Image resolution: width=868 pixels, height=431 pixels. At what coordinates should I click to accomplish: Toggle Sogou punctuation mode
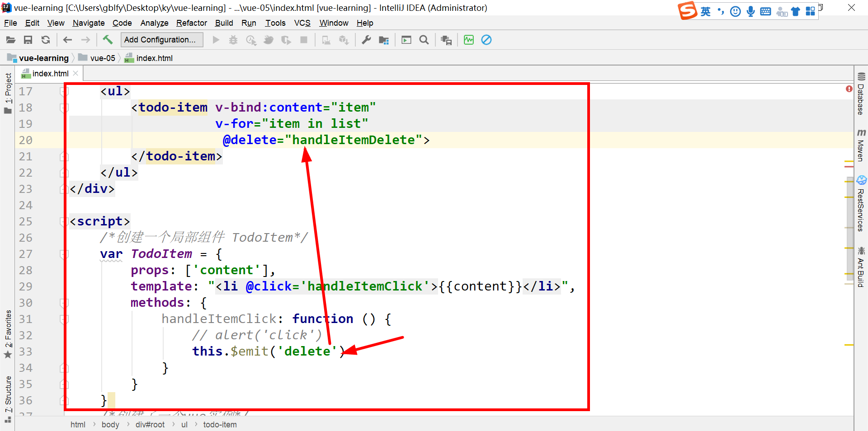721,12
